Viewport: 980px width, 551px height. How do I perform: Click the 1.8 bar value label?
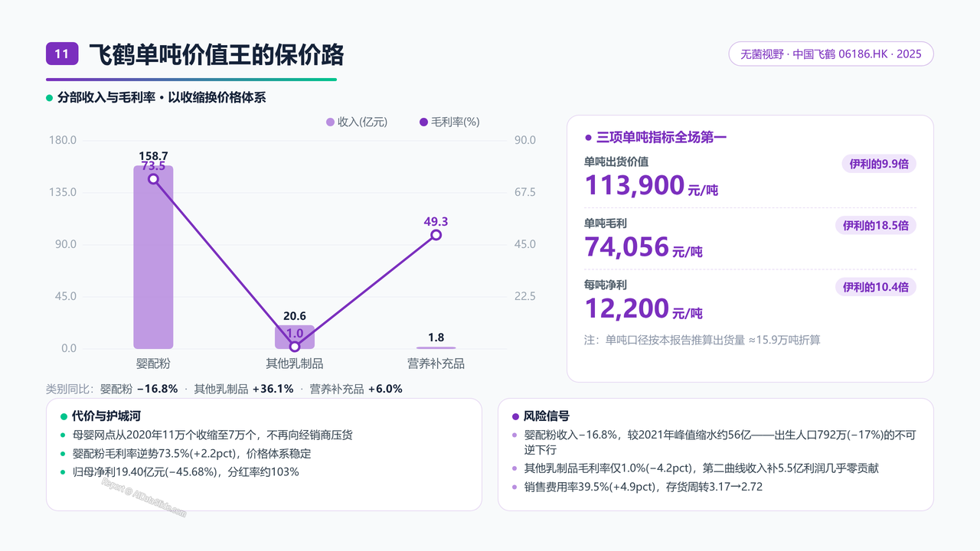click(436, 337)
